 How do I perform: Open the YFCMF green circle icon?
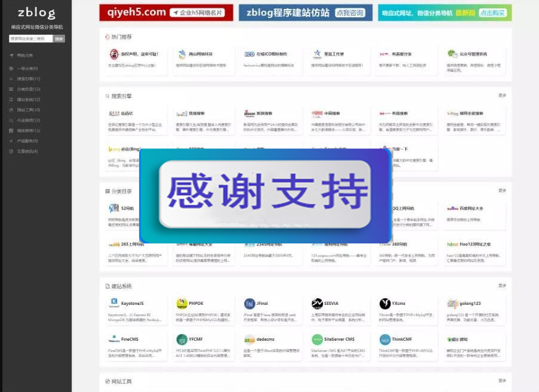(181, 339)
